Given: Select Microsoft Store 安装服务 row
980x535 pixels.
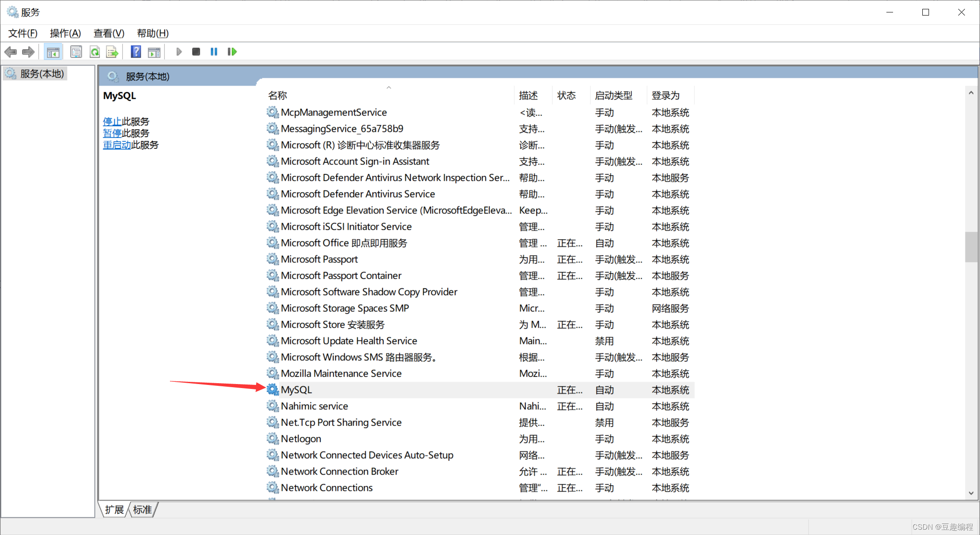Looking at the screenshot, I should point(480,325).
